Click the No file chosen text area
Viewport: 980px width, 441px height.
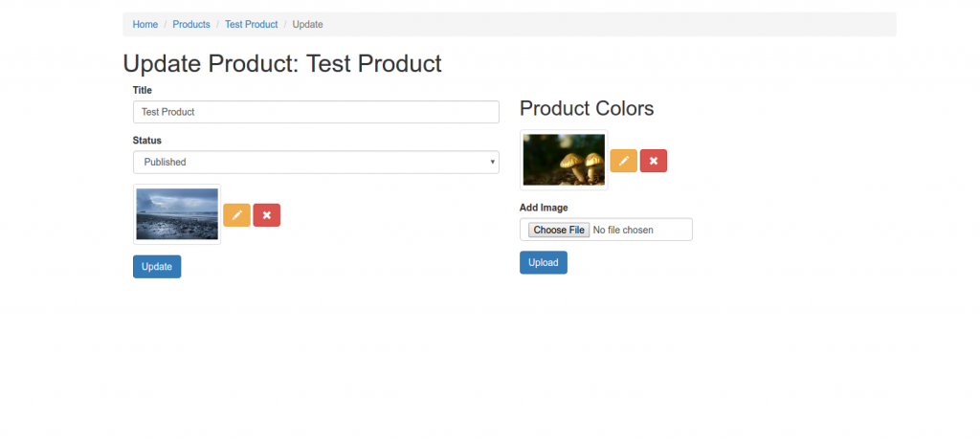click(623, 230)
